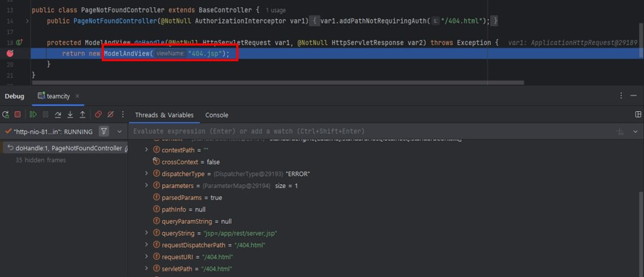This screenshot has height=277, width=644.
Task: Toggle the frames filter button
Action: coord(105,132)
